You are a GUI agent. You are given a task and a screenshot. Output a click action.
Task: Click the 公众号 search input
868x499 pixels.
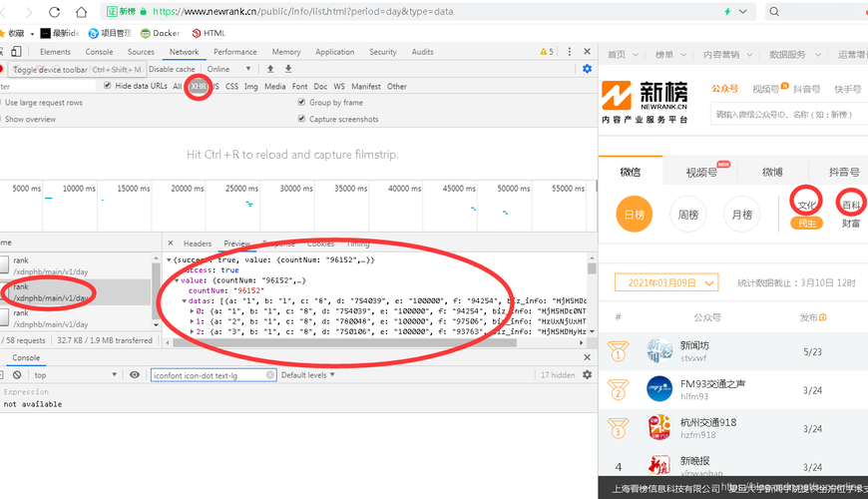click(789, 114)
